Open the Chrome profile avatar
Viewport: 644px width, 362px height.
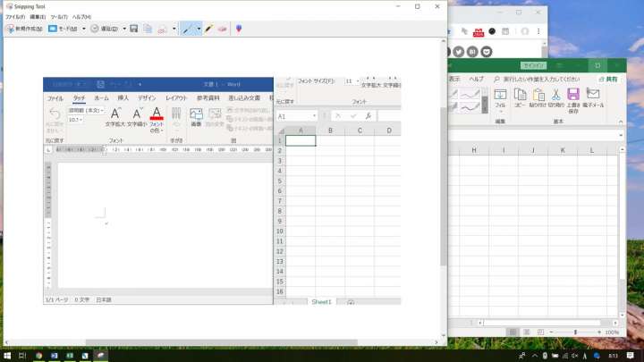pos(525,31)
